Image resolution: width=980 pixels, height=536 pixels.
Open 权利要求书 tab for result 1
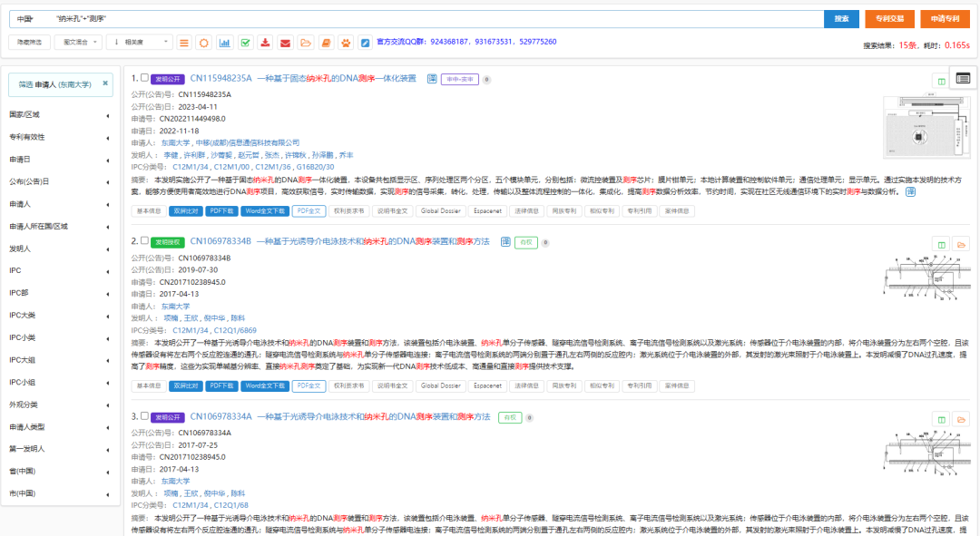348,210
